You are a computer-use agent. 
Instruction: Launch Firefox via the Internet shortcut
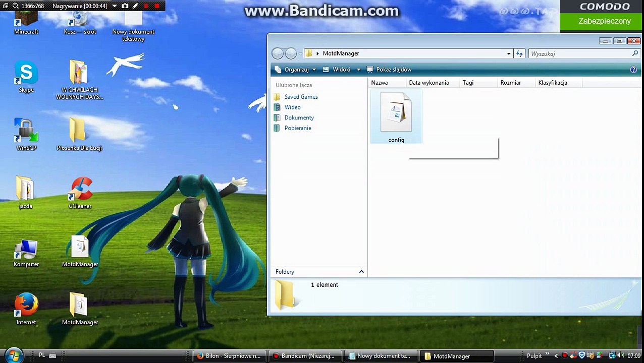[x=26, y=309]
